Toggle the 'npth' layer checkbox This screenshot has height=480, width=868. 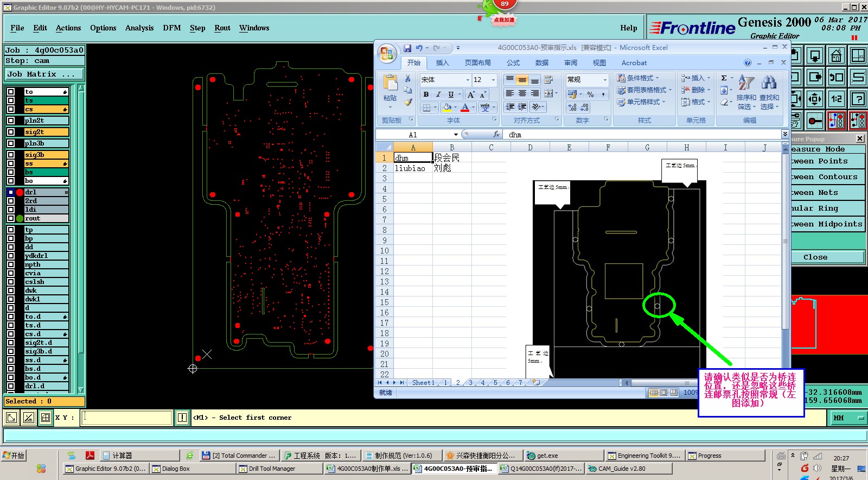11,264
